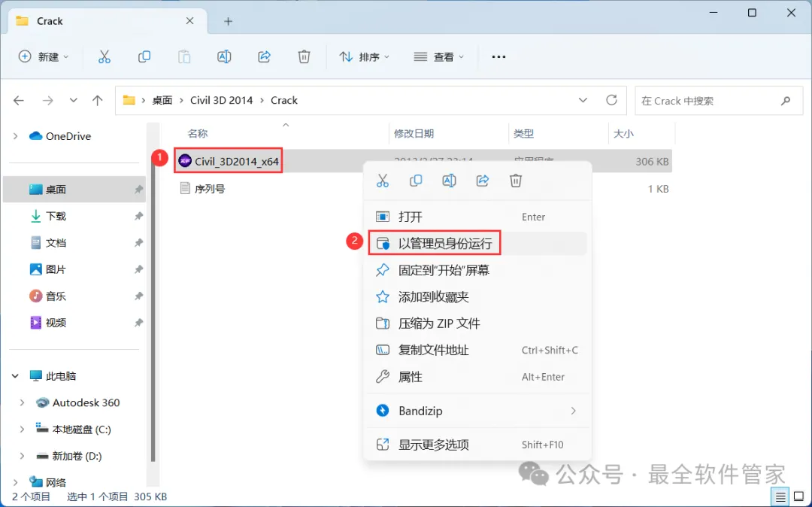Close the Crack tab
Screen dimensions: 812x507
pos(190,21)
